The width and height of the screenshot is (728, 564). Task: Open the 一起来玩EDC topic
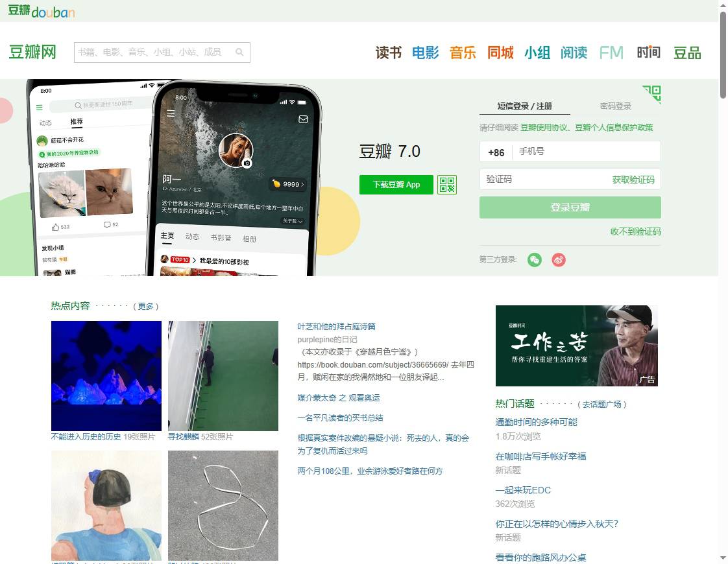523,490
